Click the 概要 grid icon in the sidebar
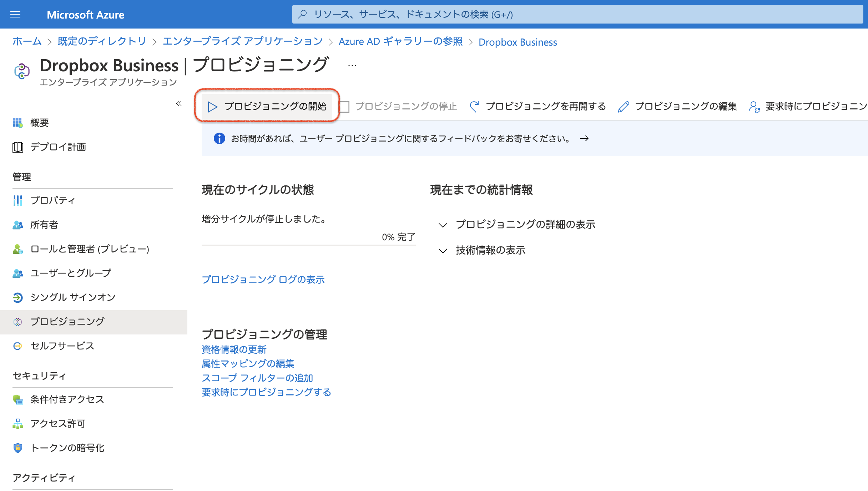 click(x=18, y=123)
